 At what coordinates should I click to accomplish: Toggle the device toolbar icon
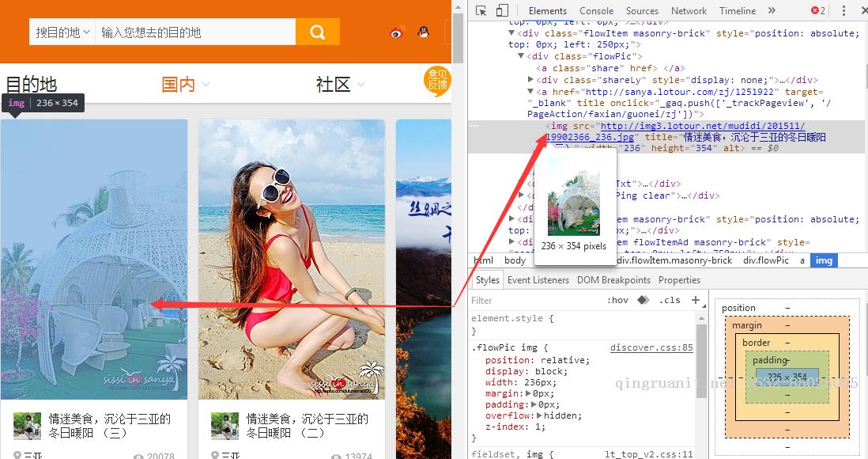pos(503,10)
